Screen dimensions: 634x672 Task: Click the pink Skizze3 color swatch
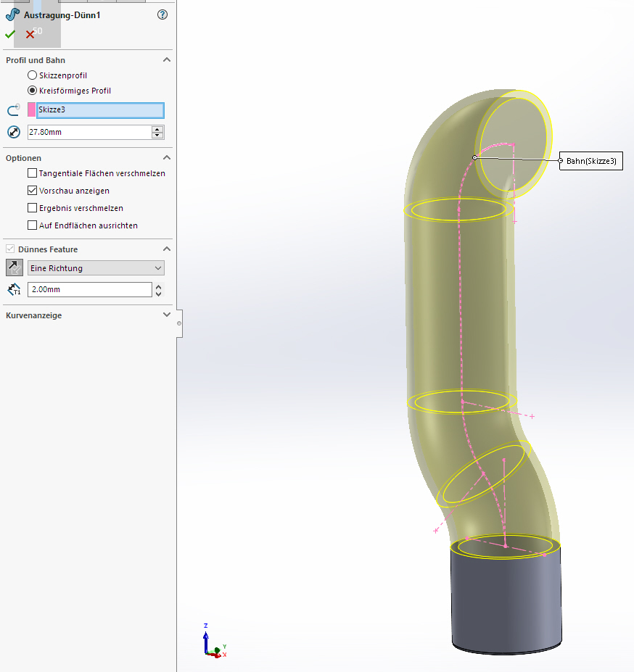click(31, 110)
